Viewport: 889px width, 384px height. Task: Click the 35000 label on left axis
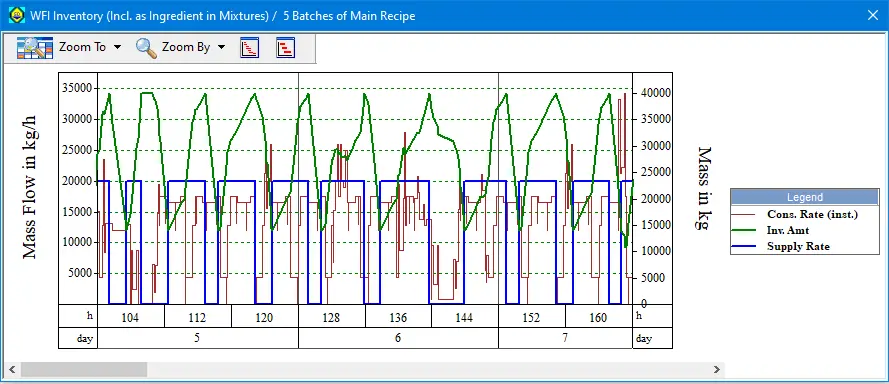(x=77, y=88)
